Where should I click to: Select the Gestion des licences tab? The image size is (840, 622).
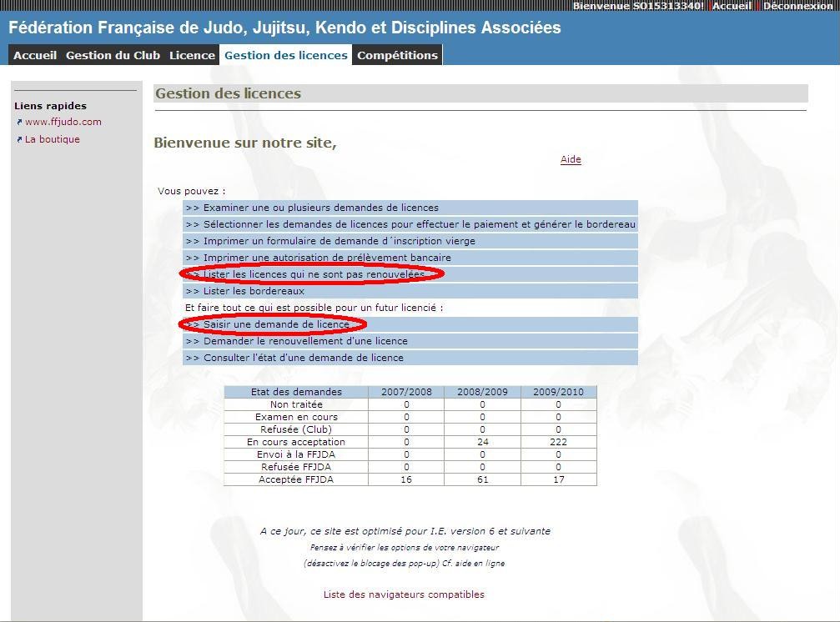pos(286,56)
